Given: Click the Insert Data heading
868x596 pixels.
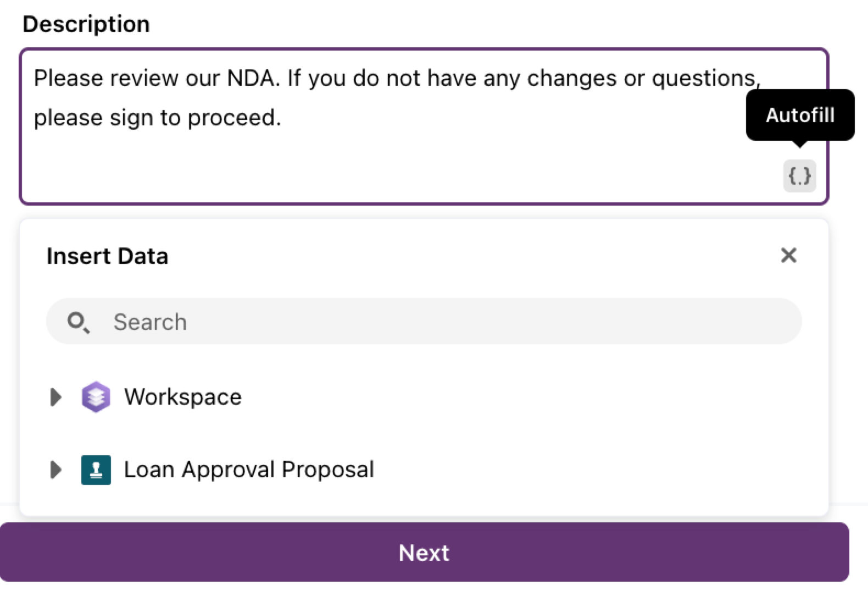Looking at the screenshot, I should pyautogui.click(x=107, y=256).
